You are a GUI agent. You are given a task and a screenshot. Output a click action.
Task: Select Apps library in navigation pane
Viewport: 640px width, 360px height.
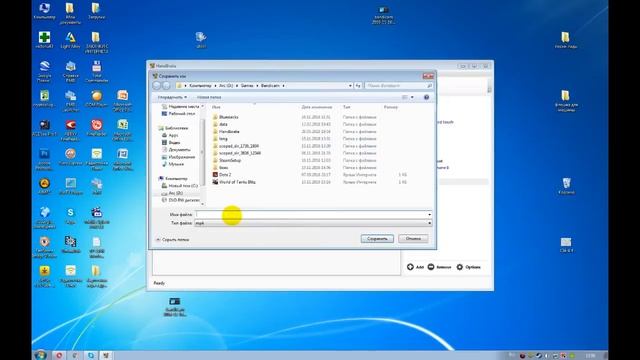[x=171, y=135]
